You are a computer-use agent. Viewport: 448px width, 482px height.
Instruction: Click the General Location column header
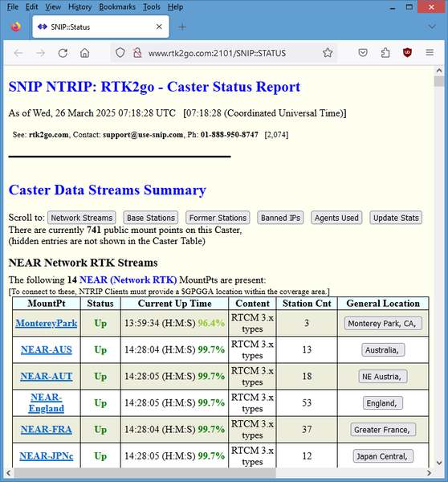(383, 304)
